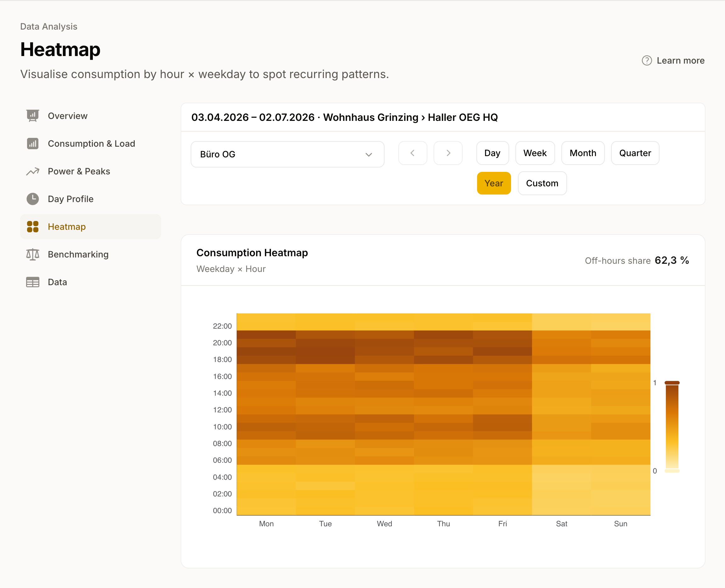725x588 pixels.
Task: Select the Year range option
Action: (x=494, y=183)
